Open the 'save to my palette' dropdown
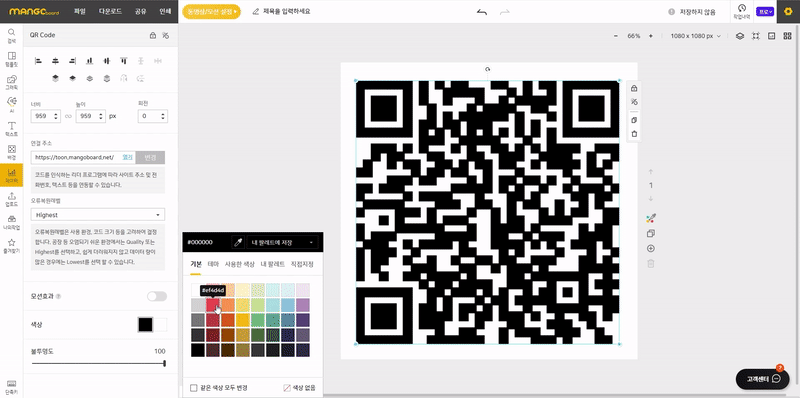The height and width of the screenshot is (398, 800). pyautogui.click(x=282, y=242)
